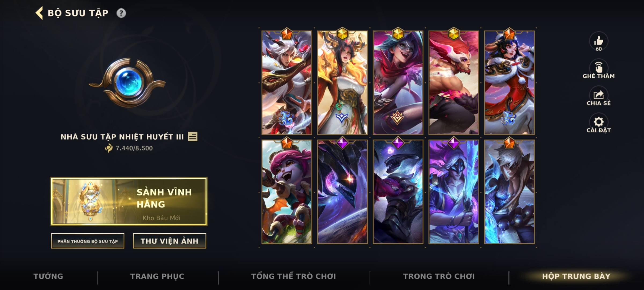Select the golden-antlered woman skin card
Viewport: 644px width, 290px height.
point(342,83)
